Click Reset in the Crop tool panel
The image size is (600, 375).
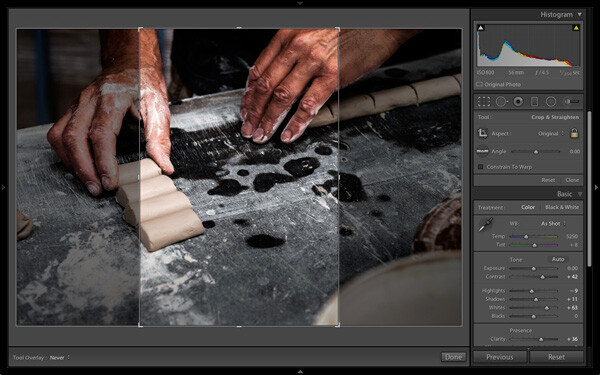coord(548,180)
